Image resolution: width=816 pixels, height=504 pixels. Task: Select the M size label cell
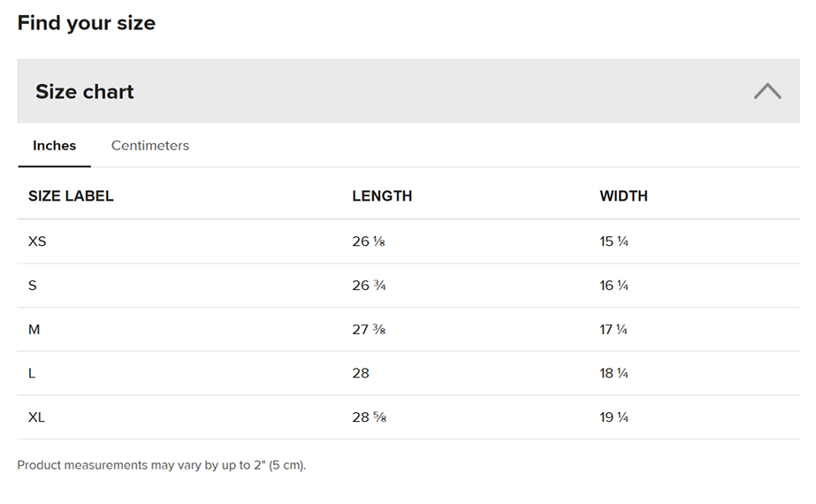34,330
